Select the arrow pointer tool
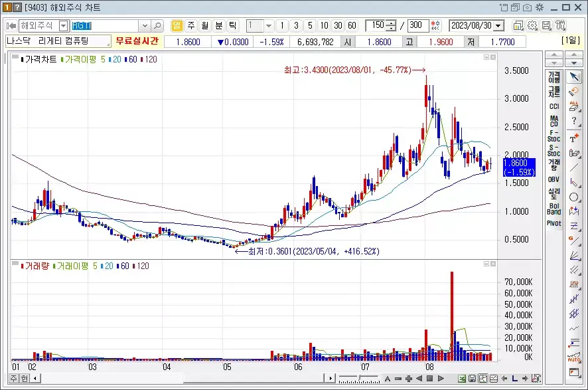This screenshot has height=390, width=588. coord(574,77)
